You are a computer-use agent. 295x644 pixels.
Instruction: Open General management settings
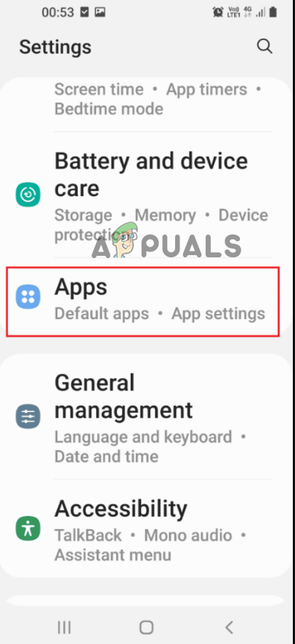147,416
